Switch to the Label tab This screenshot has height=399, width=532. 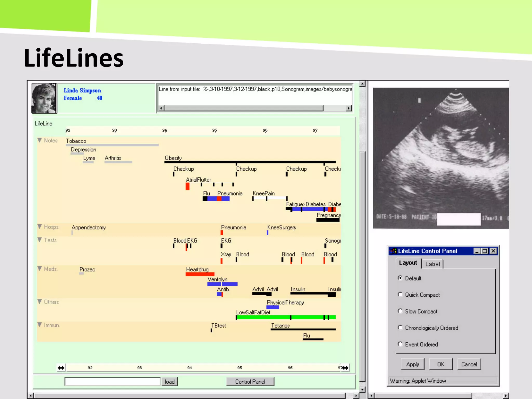point(433,264)
